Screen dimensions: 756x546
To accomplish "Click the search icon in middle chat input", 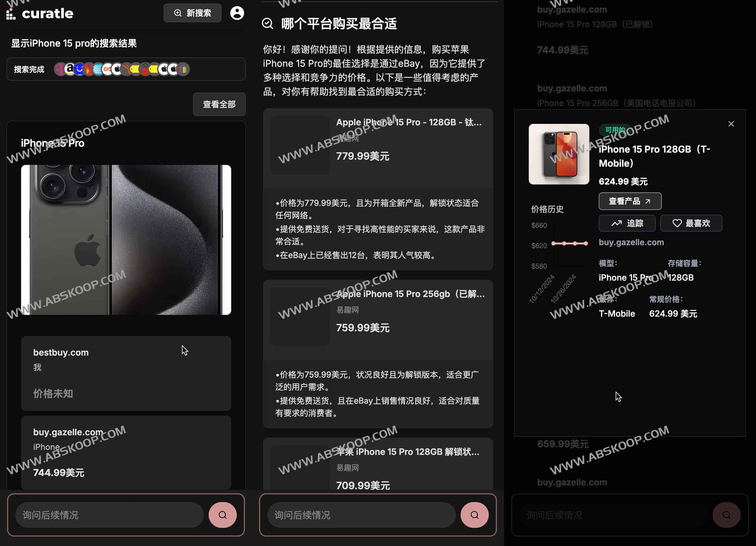I will point(475,515).
